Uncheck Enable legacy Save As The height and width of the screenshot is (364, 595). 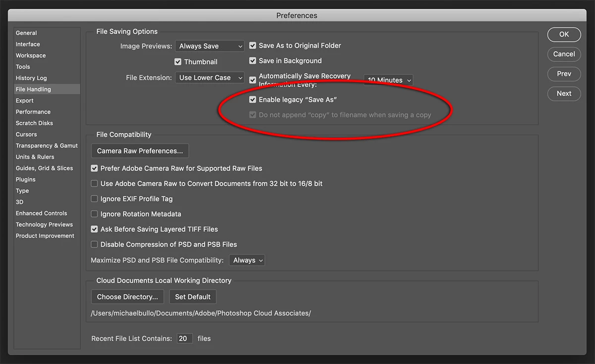tap(253, 100)
